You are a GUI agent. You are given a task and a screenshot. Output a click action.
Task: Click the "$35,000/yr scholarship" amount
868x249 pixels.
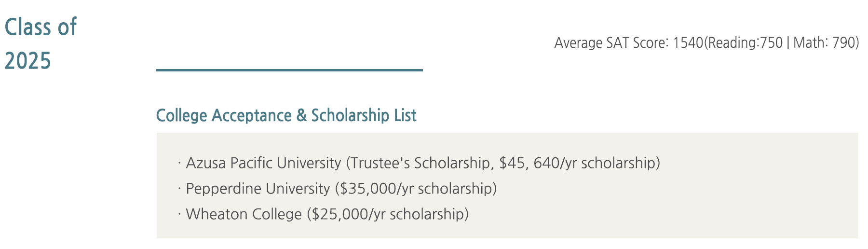418,188
